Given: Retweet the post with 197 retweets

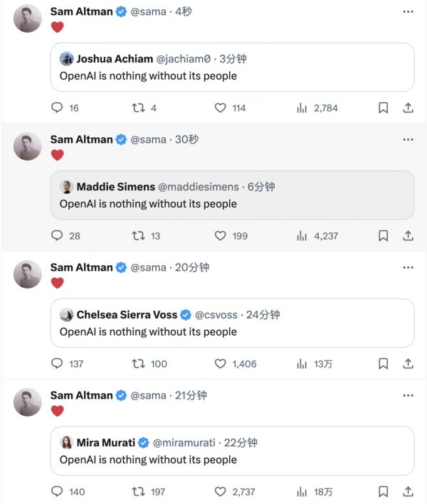Looking at the screenshot, I should click(x=139, y=492).
